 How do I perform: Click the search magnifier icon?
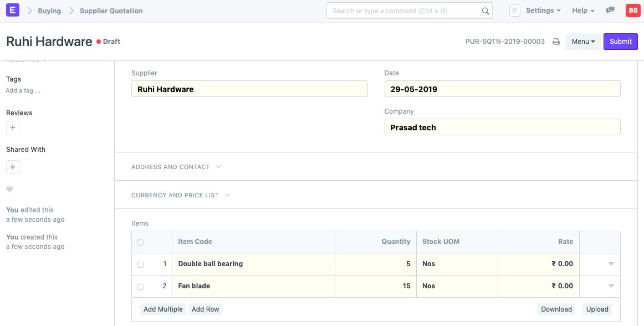pos(485,11)
